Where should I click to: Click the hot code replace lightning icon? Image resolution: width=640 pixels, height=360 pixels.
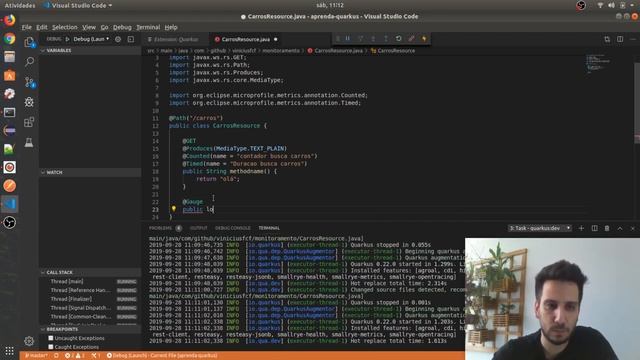(x=424, y=38)
